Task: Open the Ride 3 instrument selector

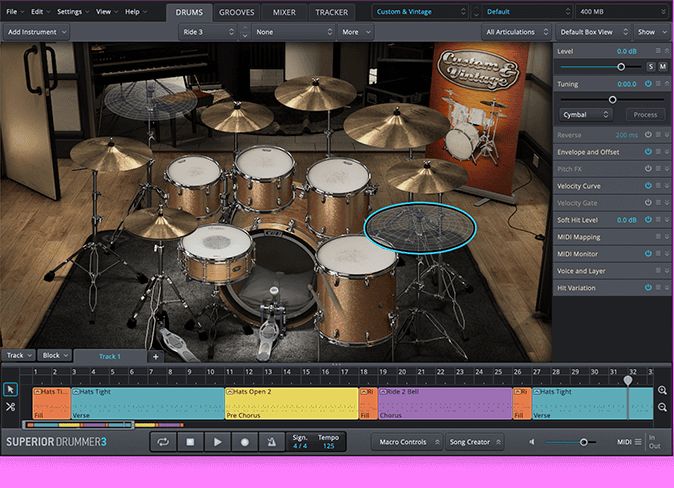Action: (208, 32)
